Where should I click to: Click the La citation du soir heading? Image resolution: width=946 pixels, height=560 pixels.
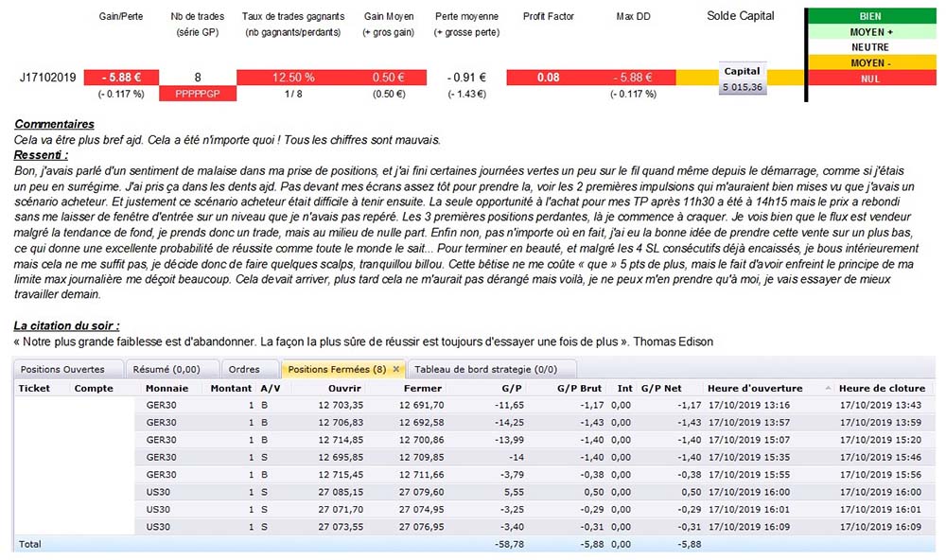tap(67, 325)
